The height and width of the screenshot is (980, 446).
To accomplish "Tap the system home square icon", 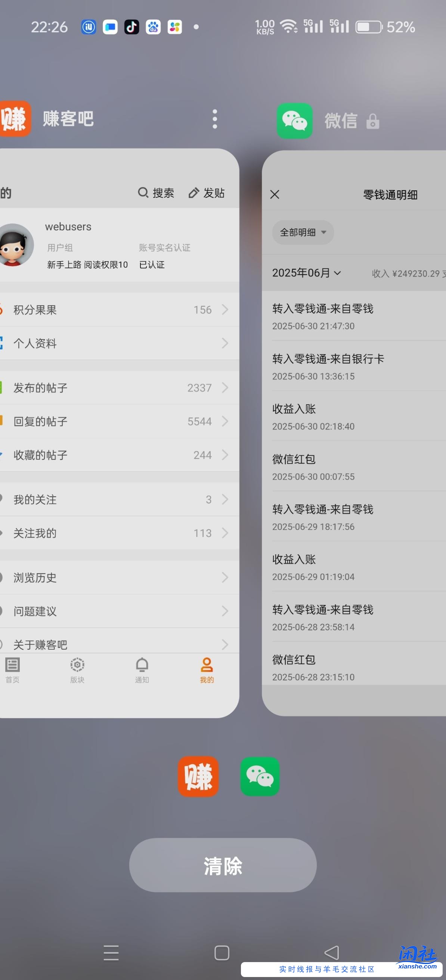I will pyautogui.click(x=222, y=953).
